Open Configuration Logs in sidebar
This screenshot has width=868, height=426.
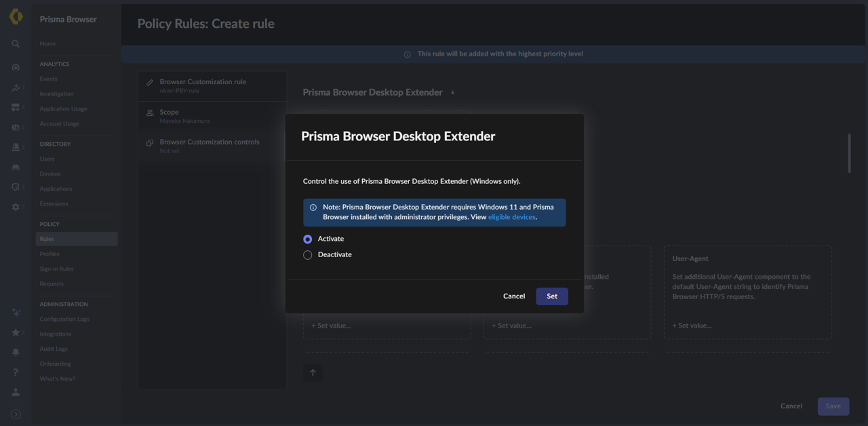64,319
